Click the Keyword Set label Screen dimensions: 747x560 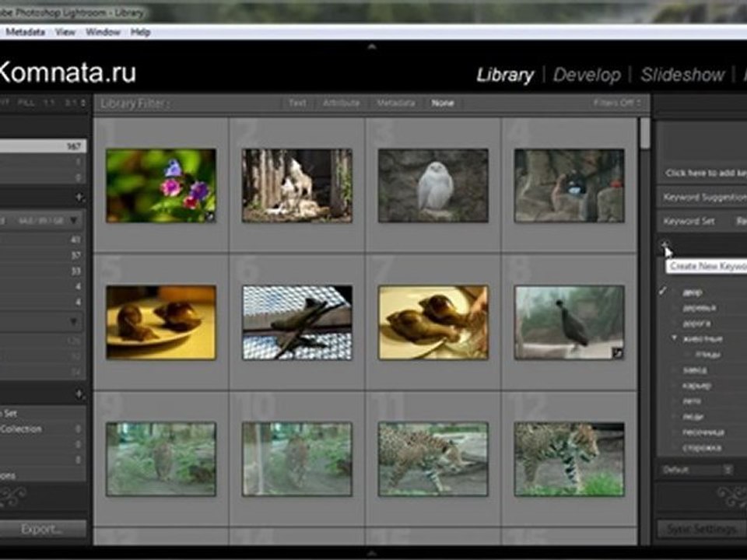tap(689, 222)
